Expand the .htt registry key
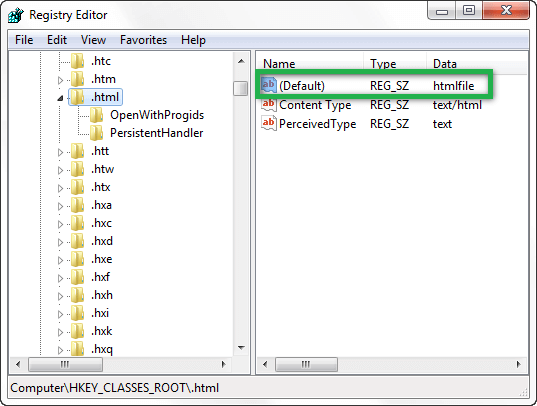The height and width of the screenshot is (406, 537). [x=61, y=152]
